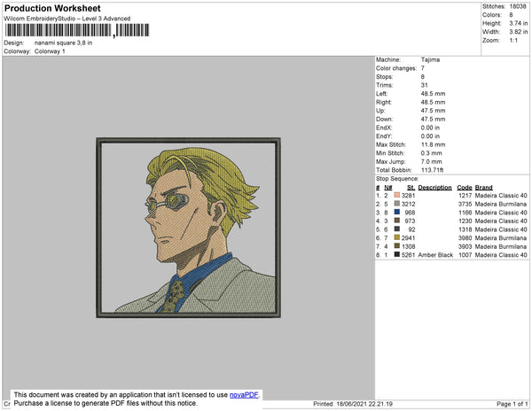532x411 pixels.
Task: Click the Max Jump value '7.0 mm'
Action: (x=432, y=161)
